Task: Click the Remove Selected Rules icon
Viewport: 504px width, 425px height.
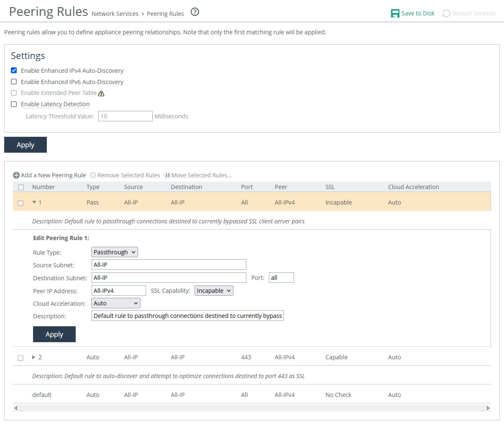Action: 93,175
